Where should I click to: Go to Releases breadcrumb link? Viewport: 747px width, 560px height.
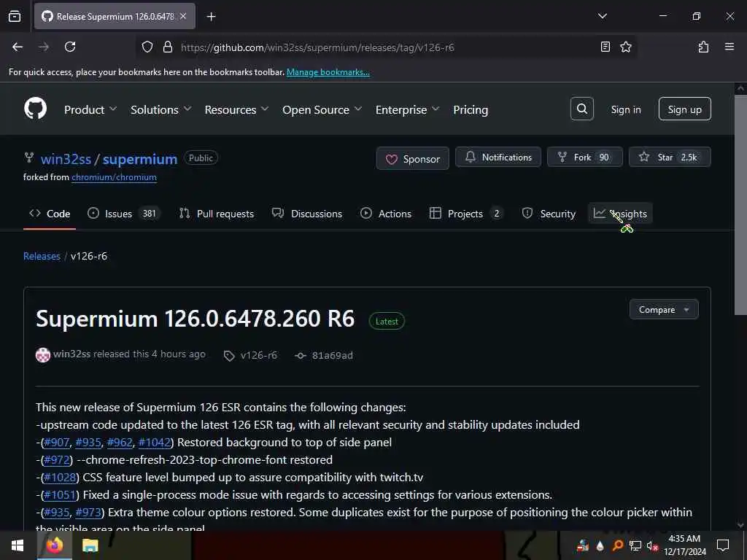(x=42, y=256)
